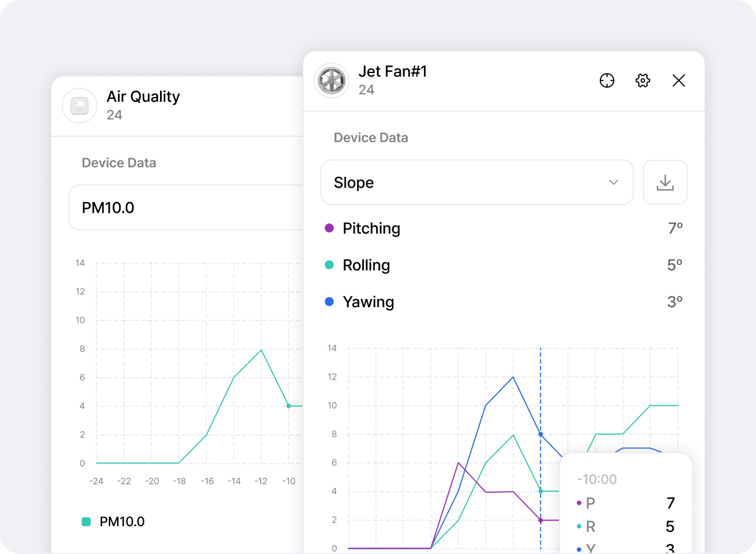
Task: Click the purple Pitching color dot
Action: (329, 229)
